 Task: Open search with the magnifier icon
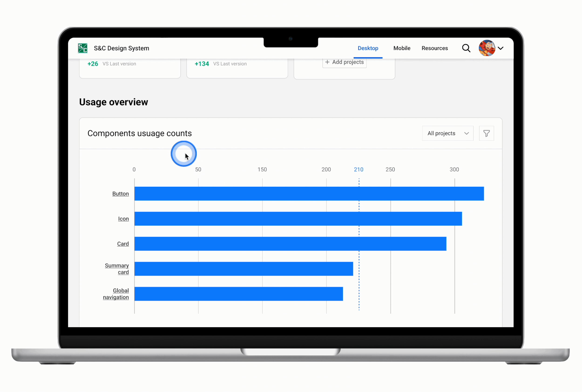(466, 48)
